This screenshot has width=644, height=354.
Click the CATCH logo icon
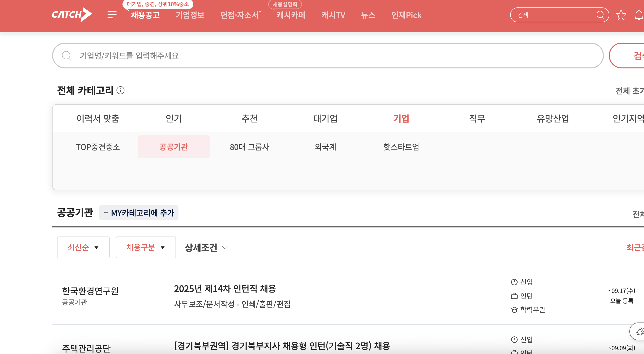(x=72, y=15)
